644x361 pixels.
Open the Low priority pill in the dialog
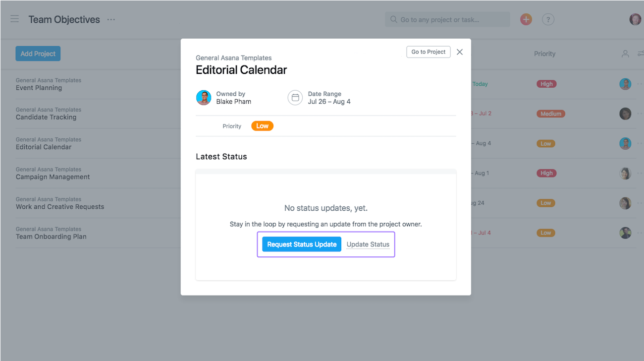(262, 126)
